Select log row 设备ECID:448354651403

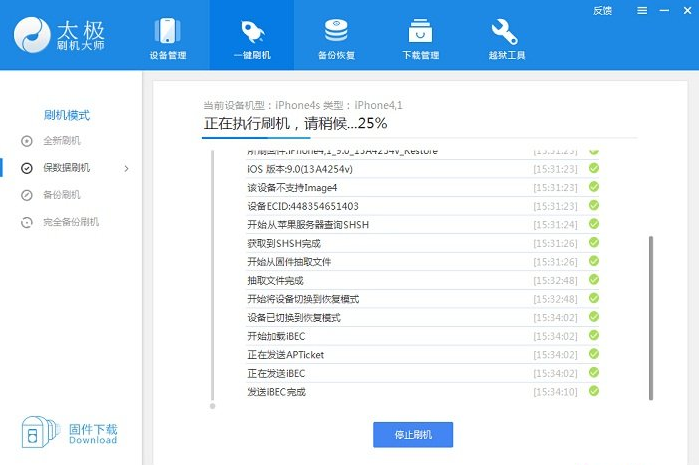click(x=422, y=206)
